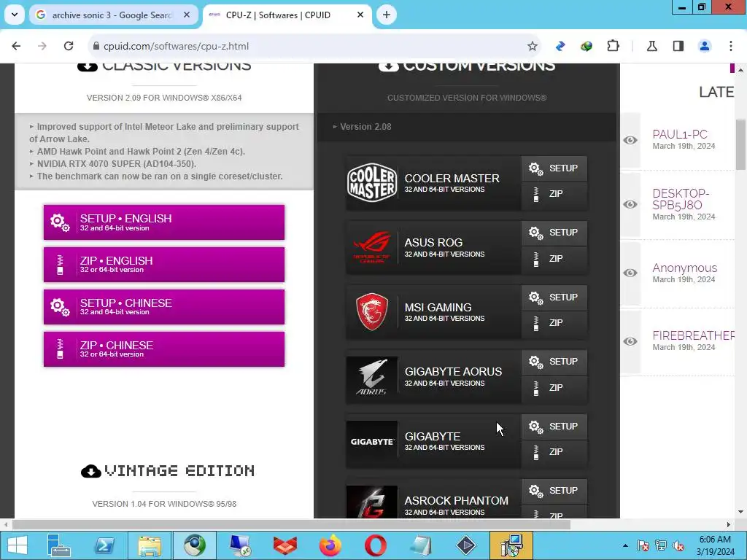Open Server Manager from taskbar
This screenshot has height=560, width=747.
tap(59, 545)
